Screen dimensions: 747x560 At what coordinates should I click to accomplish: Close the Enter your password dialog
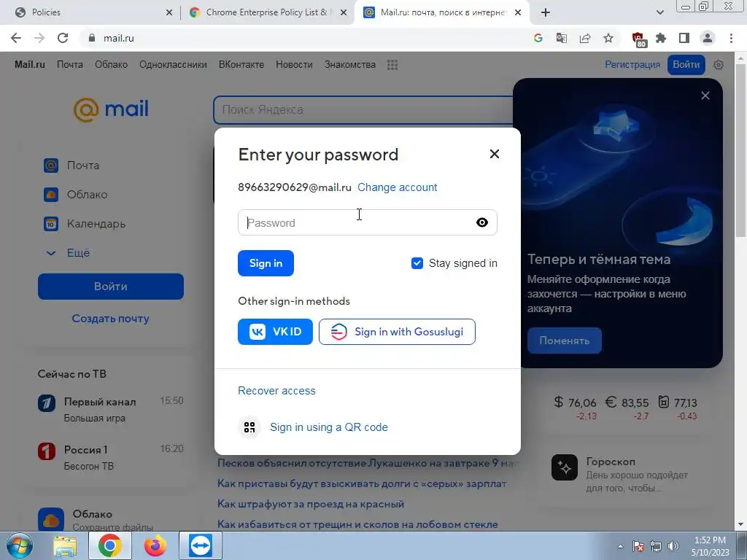tap(495, 154)
